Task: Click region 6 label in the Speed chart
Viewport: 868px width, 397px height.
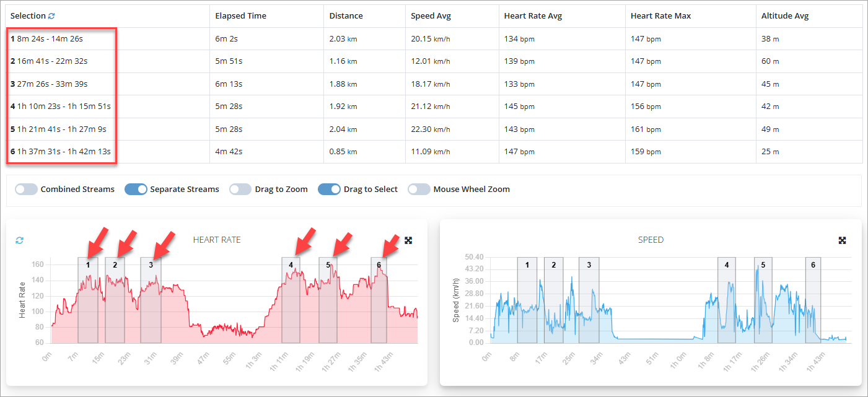Action: click(x=813, y=265)
